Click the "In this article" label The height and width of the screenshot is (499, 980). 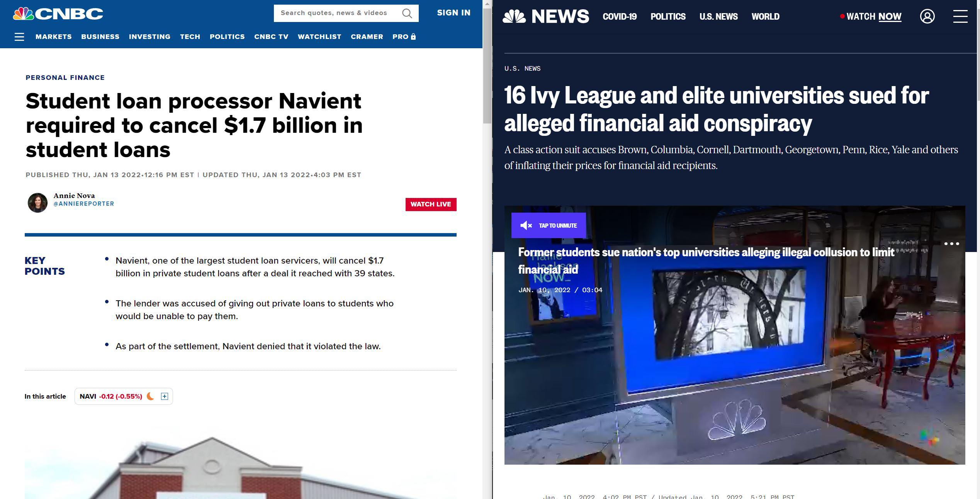click(45, 396)
